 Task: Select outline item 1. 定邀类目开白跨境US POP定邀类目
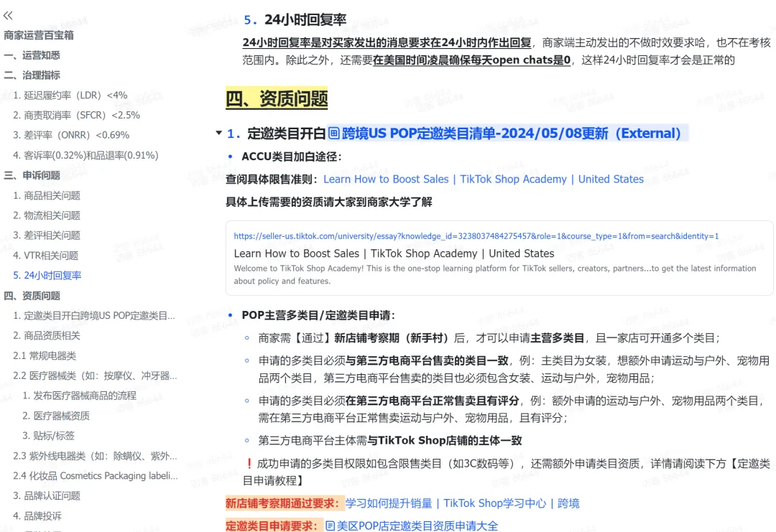coord(94,315)
